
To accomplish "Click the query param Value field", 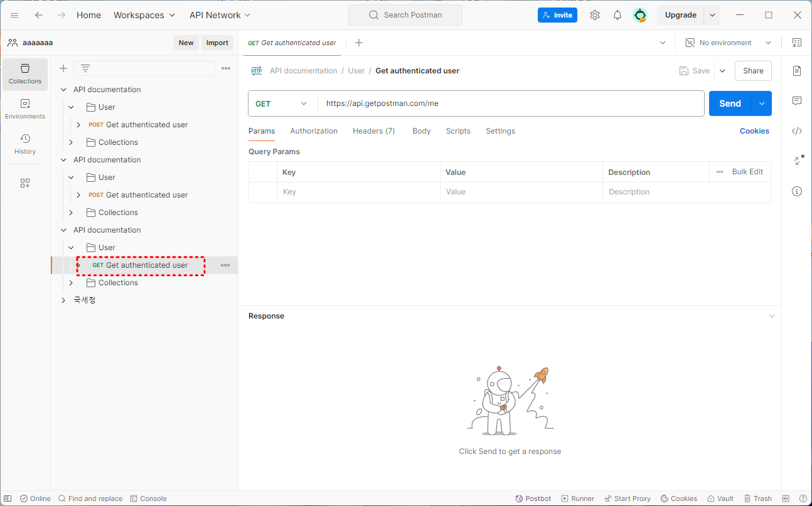I will (x=521, y=192).
